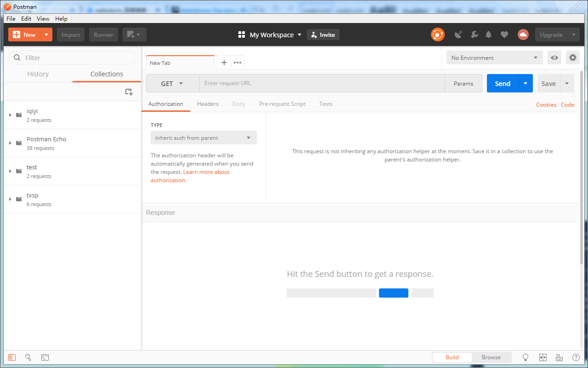Focus the sidebar Filter search field
The width and height of the screenshot is (588, 368).
(73, 57)
